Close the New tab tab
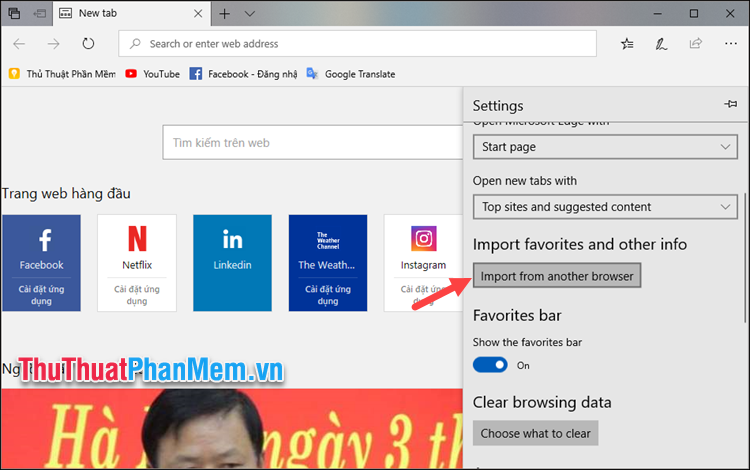750x470 pixels. pos(198,13)
